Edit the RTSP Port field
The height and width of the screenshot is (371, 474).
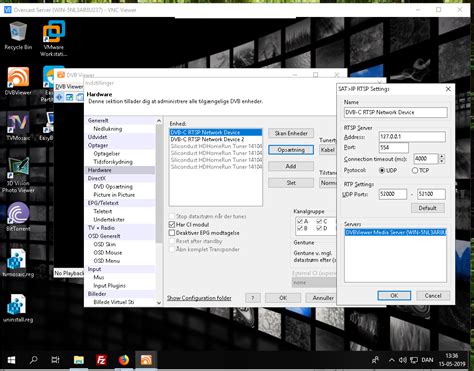[394, 147]
